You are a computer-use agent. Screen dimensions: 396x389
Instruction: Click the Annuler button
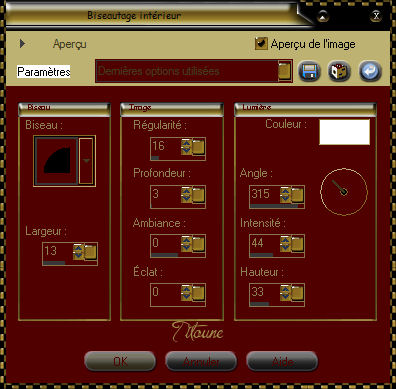(x=201, y=361)
